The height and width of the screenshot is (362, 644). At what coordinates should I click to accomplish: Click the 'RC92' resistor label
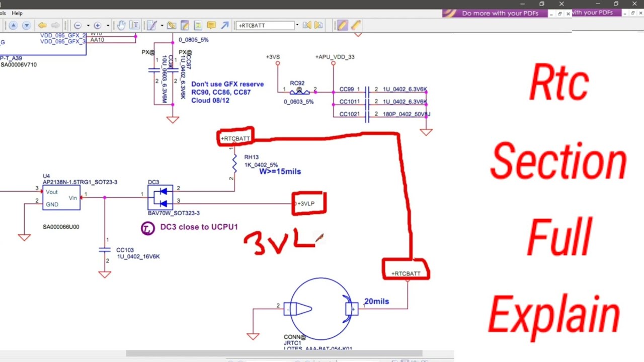tap(297, 83)
